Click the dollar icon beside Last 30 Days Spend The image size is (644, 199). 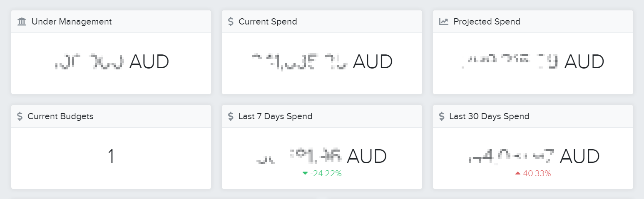pyautogui.click(x=442, y=116)
